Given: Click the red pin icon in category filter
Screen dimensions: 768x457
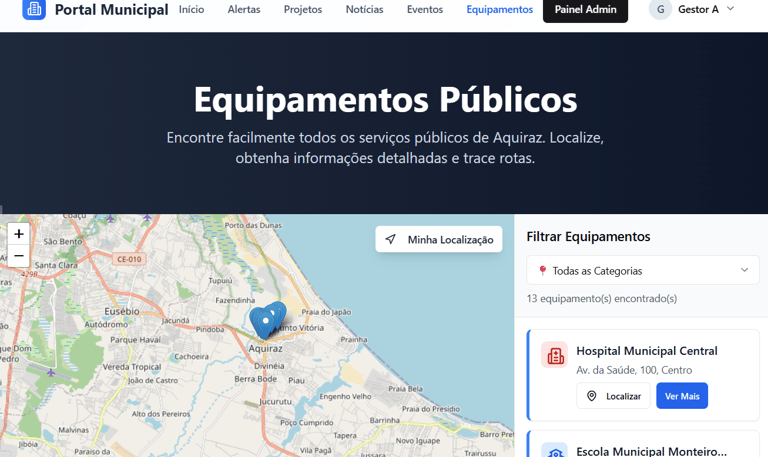Looking at the screenshot, I should (x=542, y=270).
